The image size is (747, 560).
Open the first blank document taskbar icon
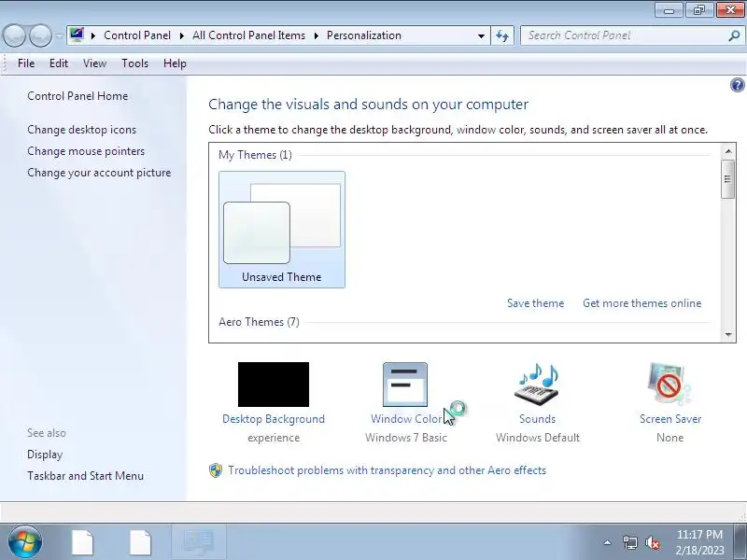83,542
